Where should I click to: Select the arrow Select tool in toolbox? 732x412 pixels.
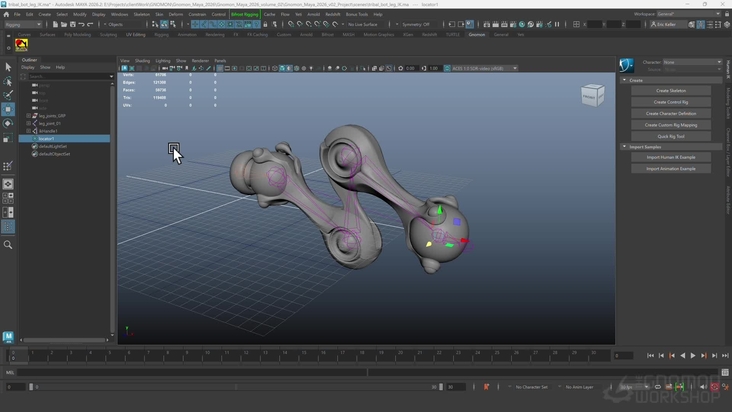[8, 67]
